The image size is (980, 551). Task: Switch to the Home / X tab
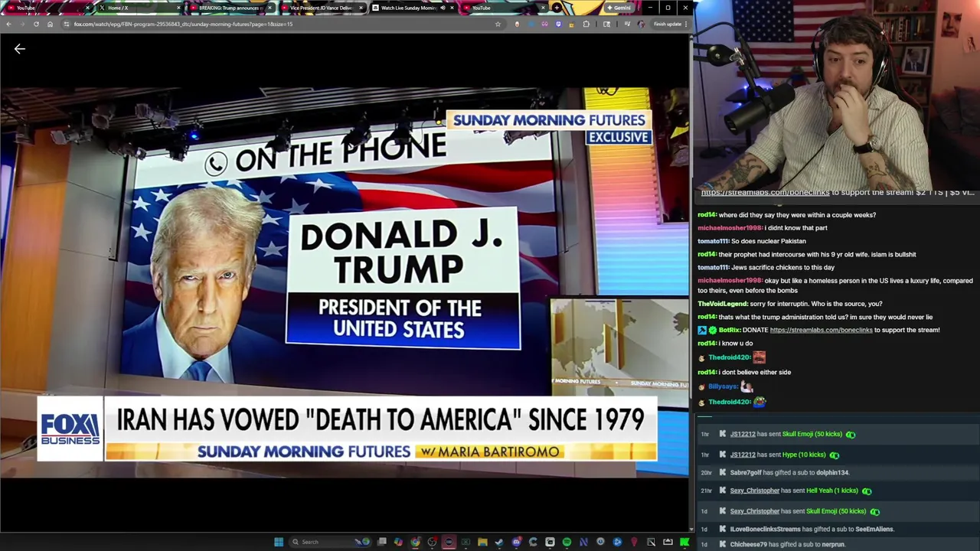(x=138, y=8)
